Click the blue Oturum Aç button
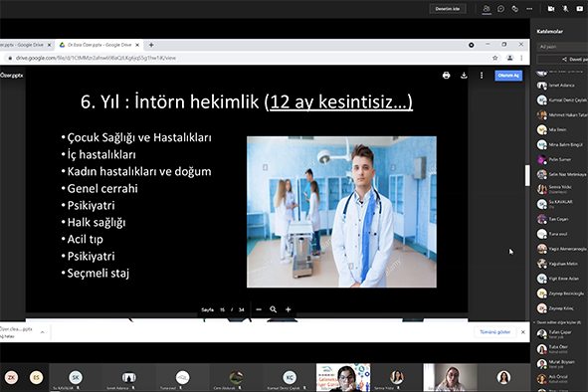 coord(508,76)
